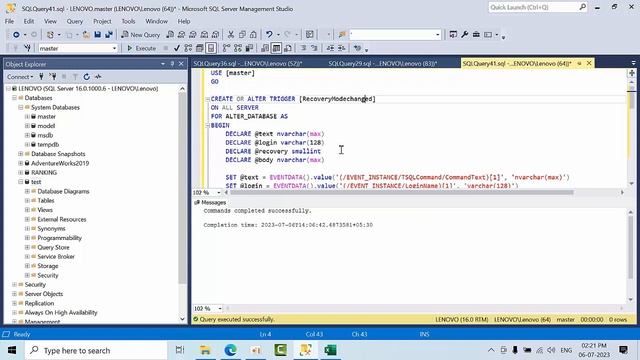Screen dimensions: 640x360
Task: Click Connect Object Explorer plug icon
Action: click(41, 77)
